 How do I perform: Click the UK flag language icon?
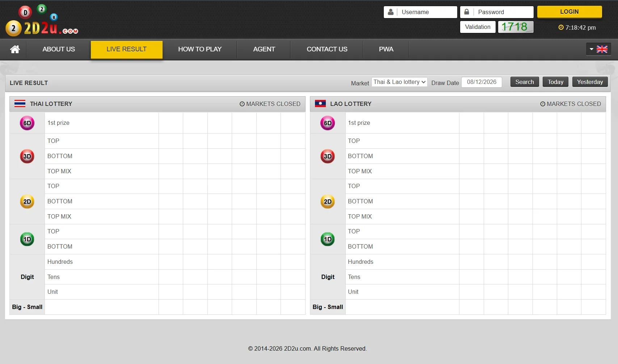602,49
